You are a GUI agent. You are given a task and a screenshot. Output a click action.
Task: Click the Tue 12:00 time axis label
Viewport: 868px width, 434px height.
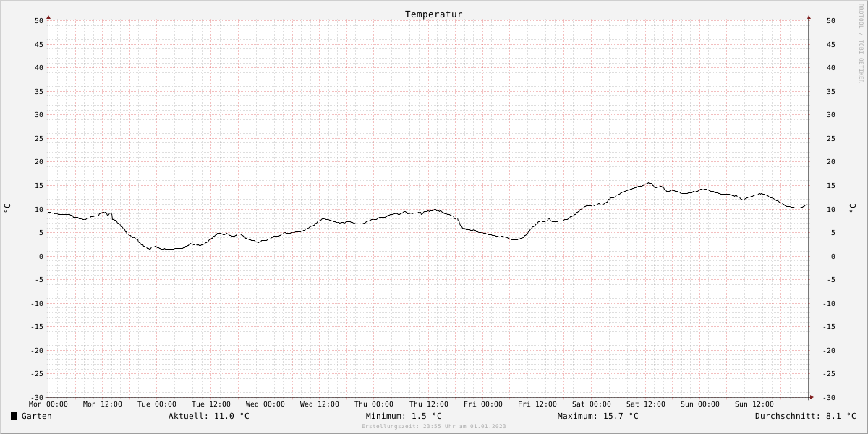pos(211,404)
